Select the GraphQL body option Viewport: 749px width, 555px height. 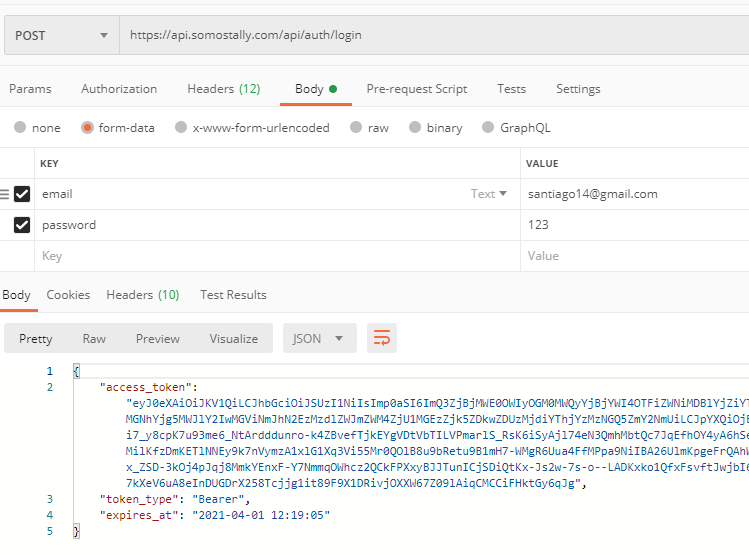pos(488,128)
